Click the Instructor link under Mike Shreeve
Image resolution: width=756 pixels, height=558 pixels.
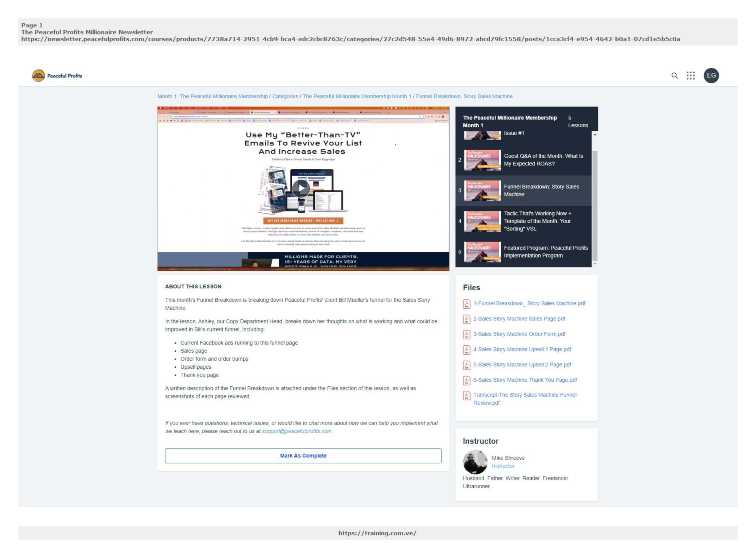(x=503, y=466)
